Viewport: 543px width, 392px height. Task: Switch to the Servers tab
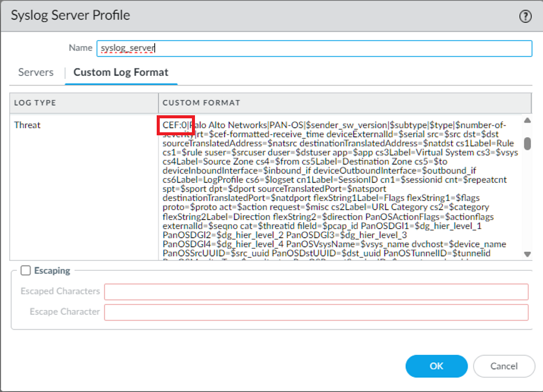click(x=36, y=72)
